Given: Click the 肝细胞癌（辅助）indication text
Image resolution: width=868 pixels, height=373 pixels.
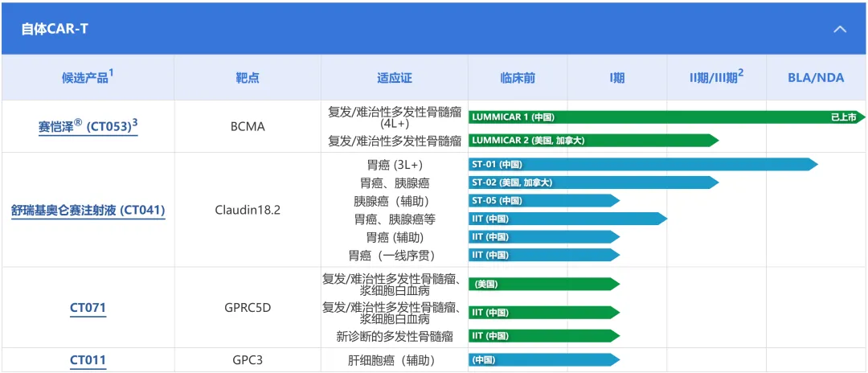Looking at the screenshot, I should click(x=394, y=361).
